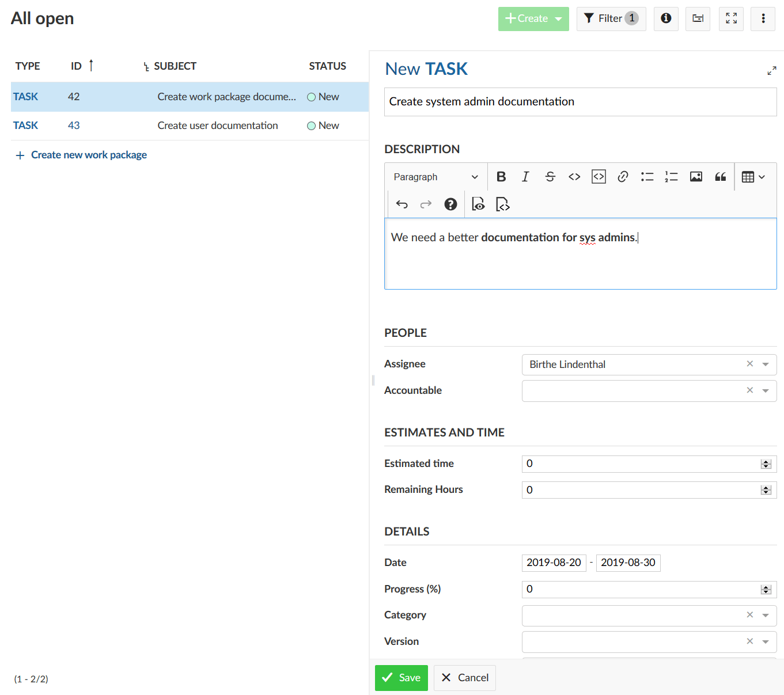Open the Create dropdown menu
This screenshot has height=695, width=784.
[x=533, y=19]
